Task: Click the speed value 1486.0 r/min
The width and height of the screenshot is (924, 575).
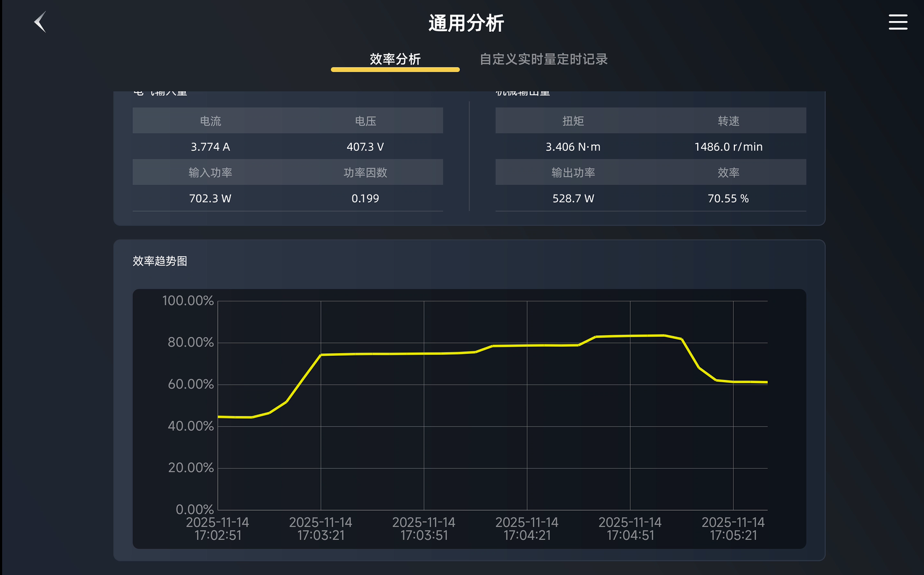Action: pyautogui.click(x=728, y=147)
